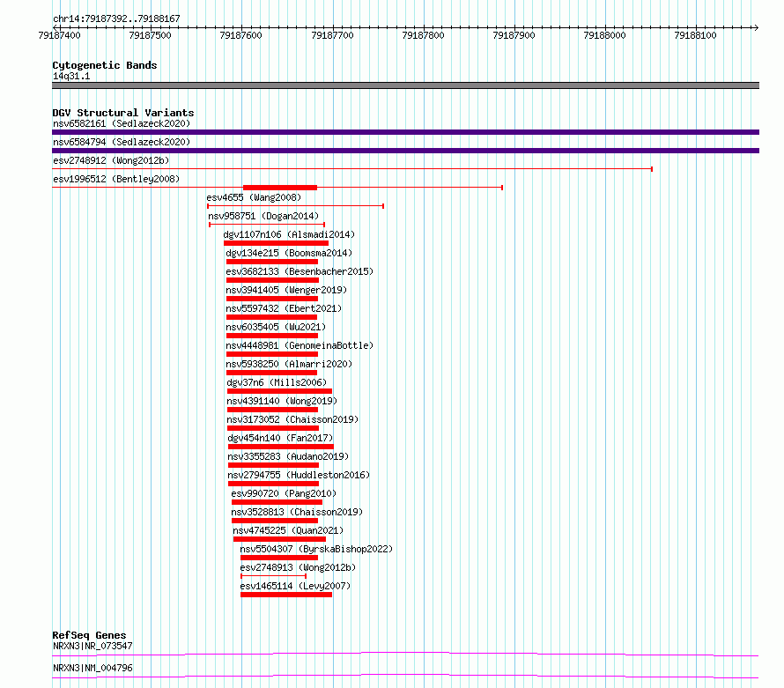This screenshot has width=784, height=688.
Task: Open variant dgv1107n106 (Alsmadi2014)
Action: 289,234
